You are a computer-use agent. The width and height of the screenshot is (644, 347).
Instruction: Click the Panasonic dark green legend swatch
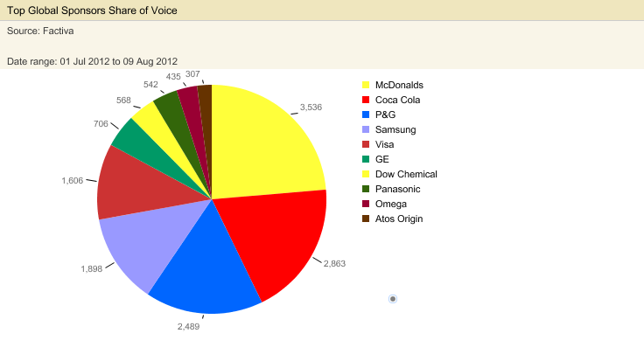pyautogui.click(x=366, y=189)
